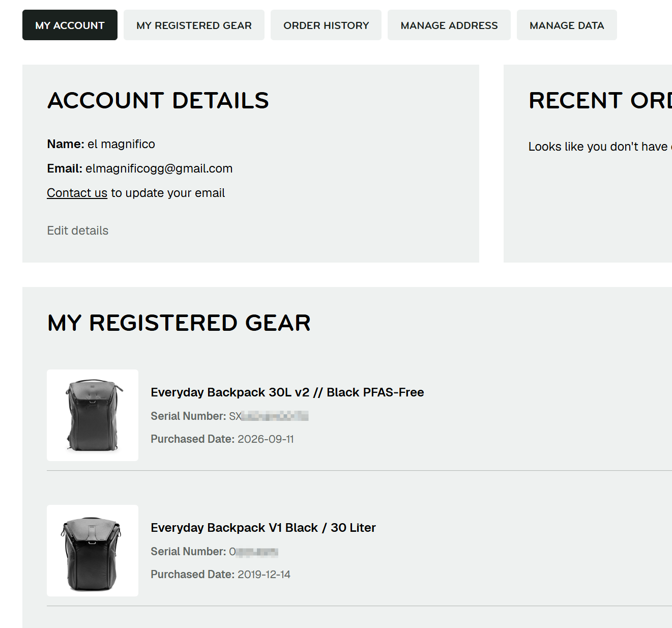Click the Account Details heading
Viewport: 672px width, 628px height.
158,100
